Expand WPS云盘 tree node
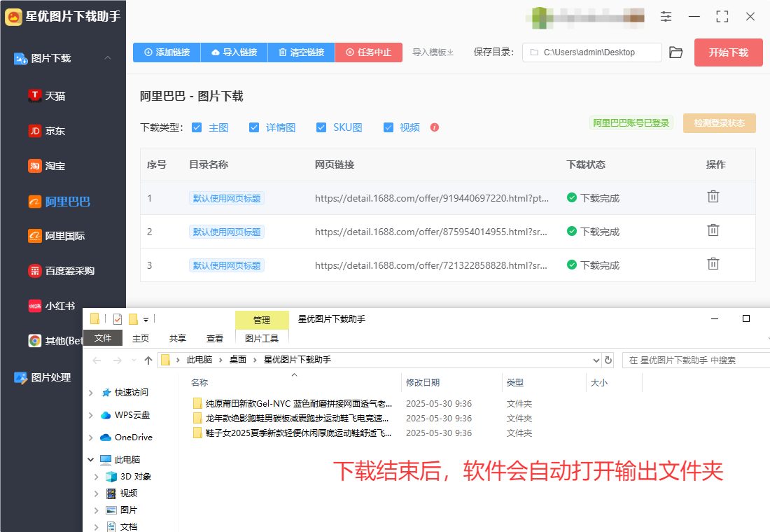Viewport: 770px width, 532px height. 91,416
